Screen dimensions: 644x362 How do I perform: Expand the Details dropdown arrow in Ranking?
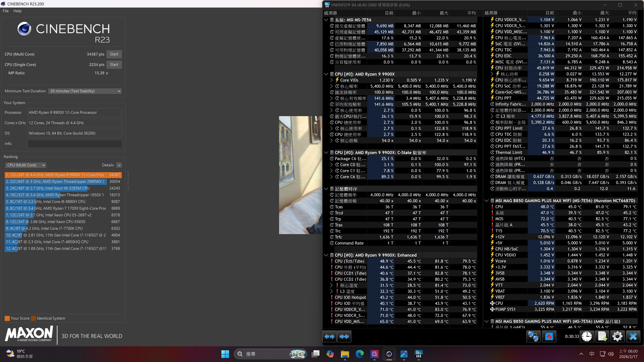click(x=119, y=165)
